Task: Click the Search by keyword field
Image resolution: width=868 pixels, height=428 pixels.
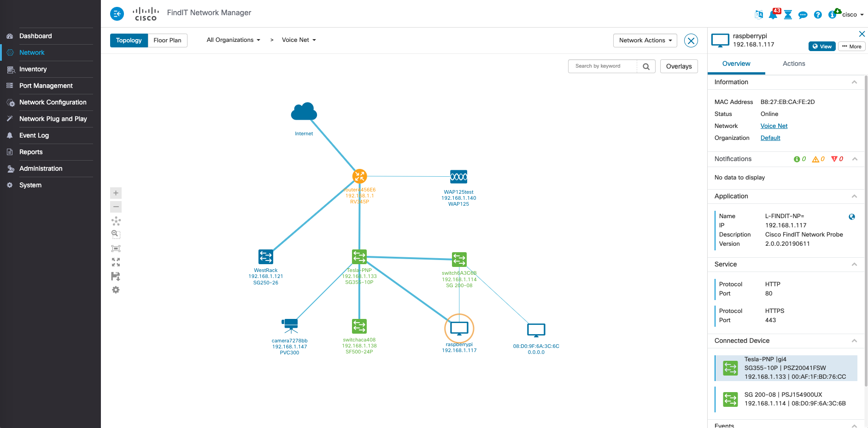Action: pyautogui.click(x=603, y=66)
